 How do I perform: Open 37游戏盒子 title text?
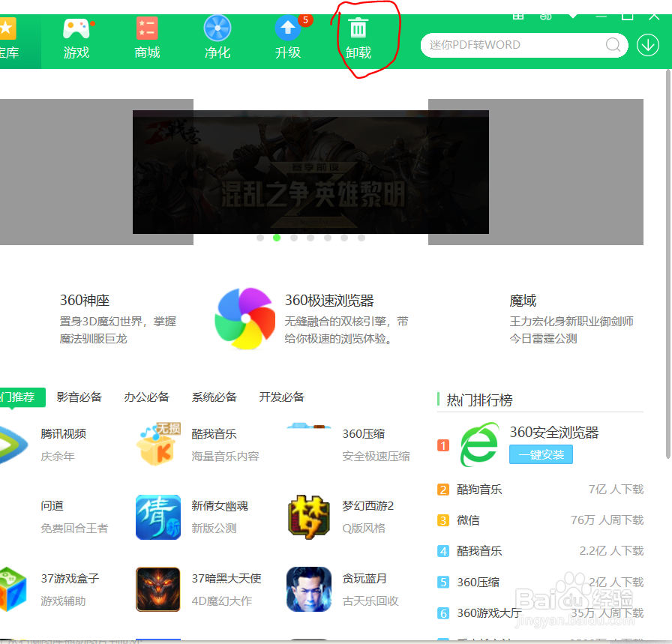70,579
